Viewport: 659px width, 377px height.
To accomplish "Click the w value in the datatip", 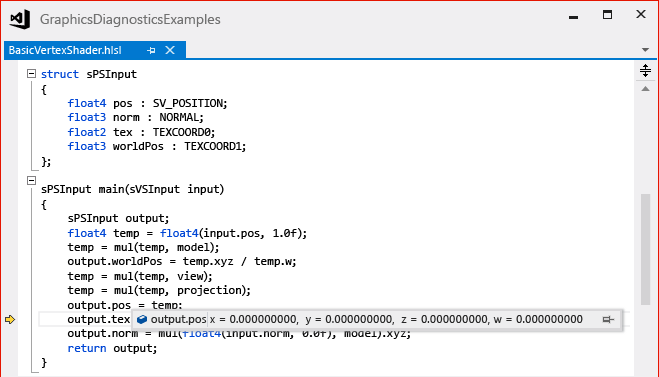I will [x=538, y=319].
